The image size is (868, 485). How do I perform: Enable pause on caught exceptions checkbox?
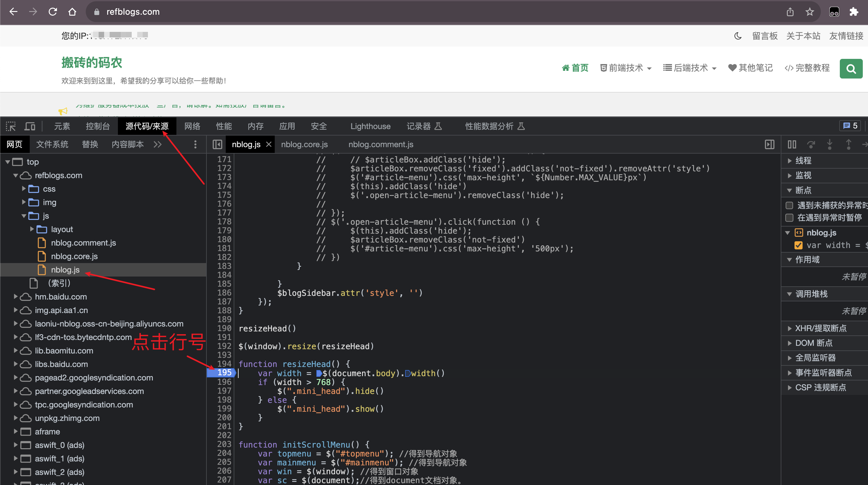click(789, 218)
